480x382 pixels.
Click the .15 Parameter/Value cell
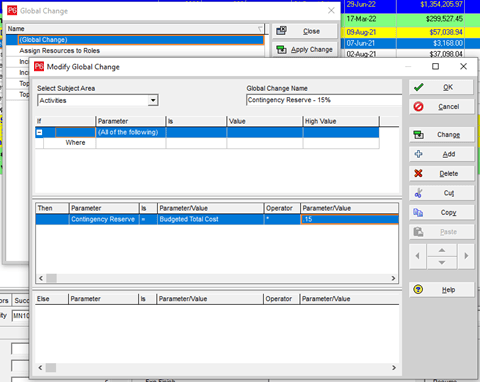(x=350, y=219)
